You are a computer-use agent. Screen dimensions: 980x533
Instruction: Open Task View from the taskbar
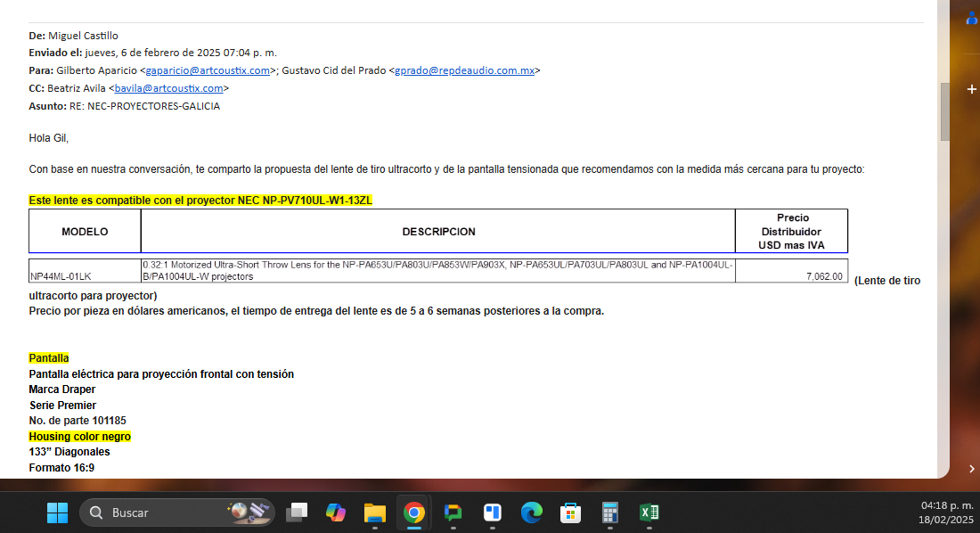pos(297,513)
